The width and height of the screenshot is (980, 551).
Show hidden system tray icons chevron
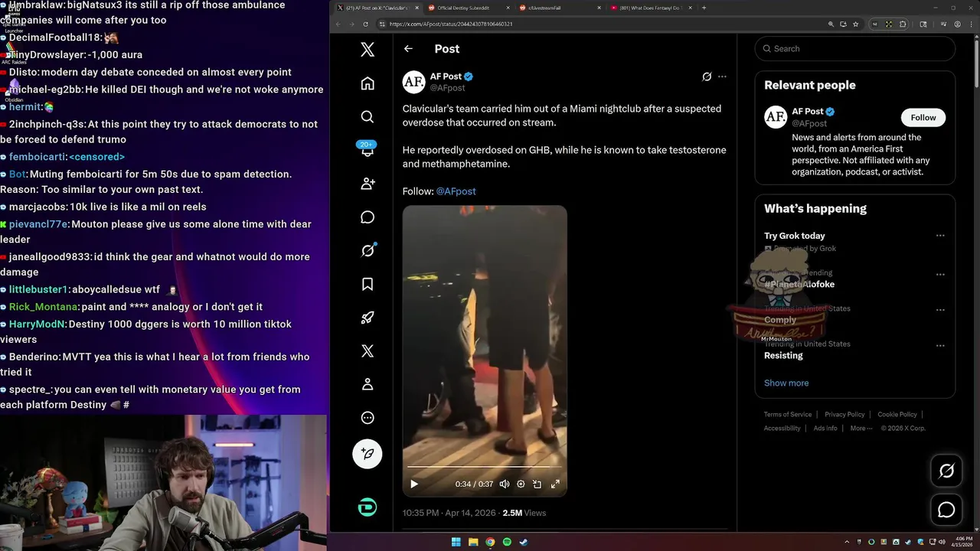(847, 542)
